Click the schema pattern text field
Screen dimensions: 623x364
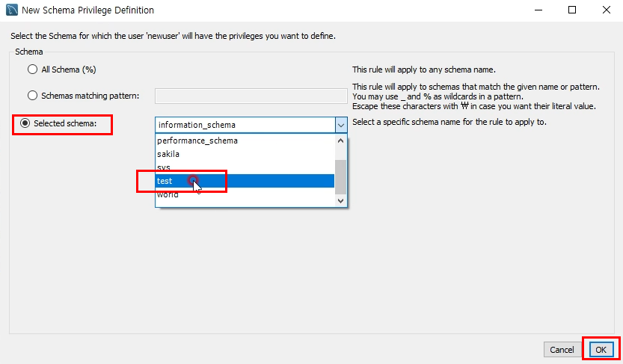251,96
